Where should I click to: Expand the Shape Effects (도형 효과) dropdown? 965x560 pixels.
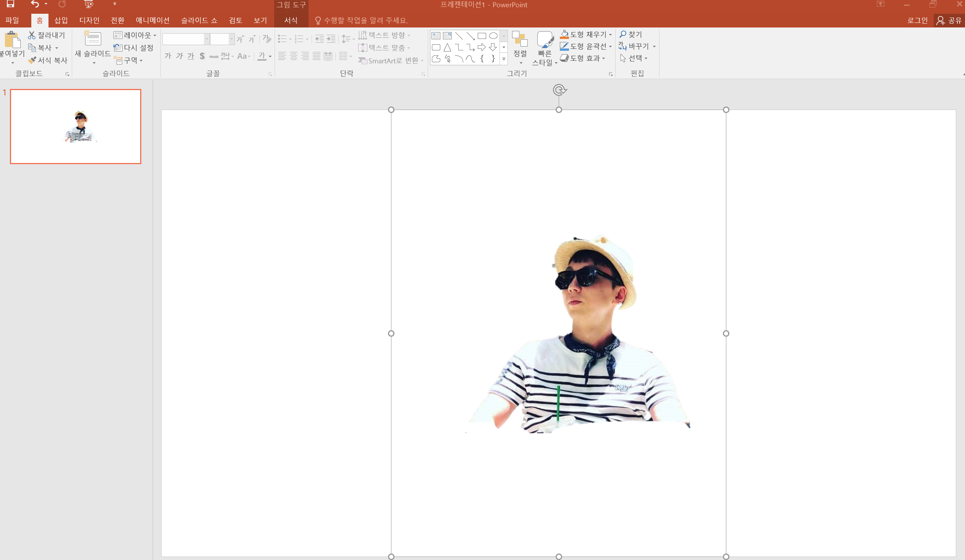point(603,58)
